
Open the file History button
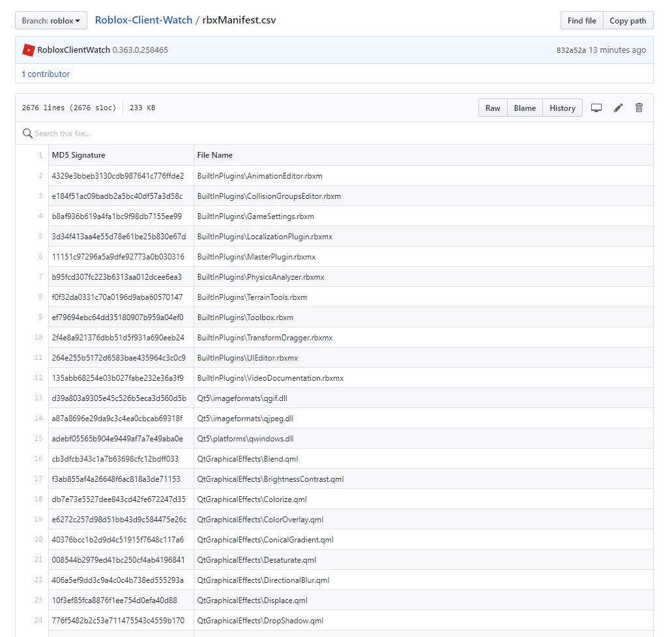(x=562, y=108)
